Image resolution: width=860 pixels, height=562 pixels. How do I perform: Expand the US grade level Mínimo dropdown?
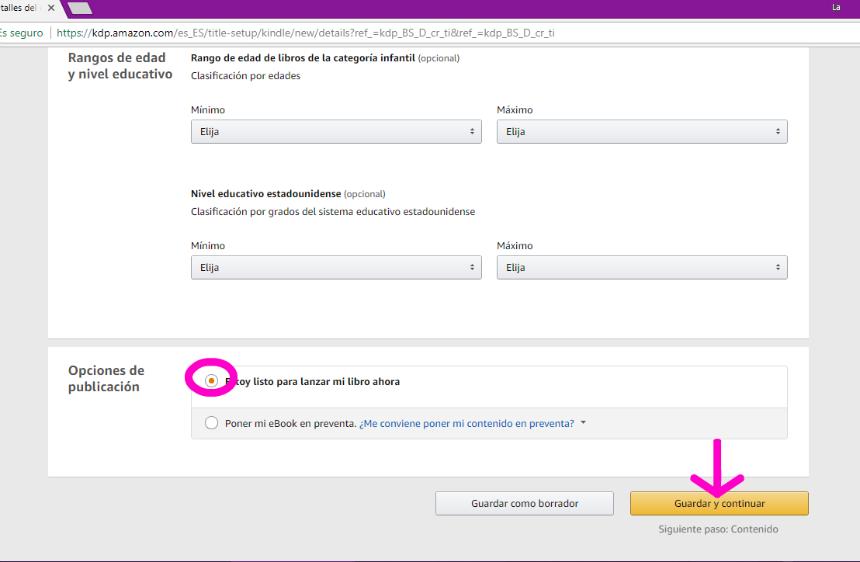click(336, 268)
